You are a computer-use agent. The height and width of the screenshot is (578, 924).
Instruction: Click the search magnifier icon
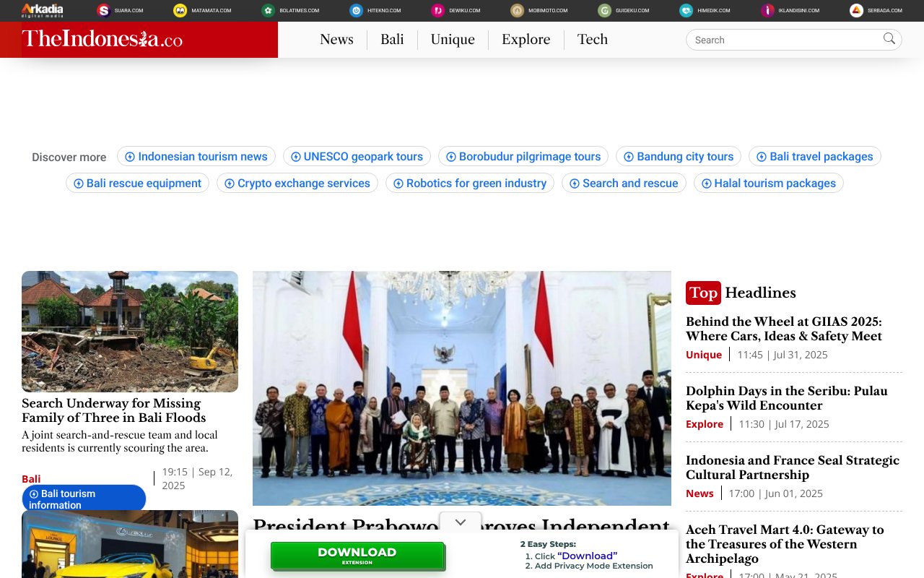889,40
